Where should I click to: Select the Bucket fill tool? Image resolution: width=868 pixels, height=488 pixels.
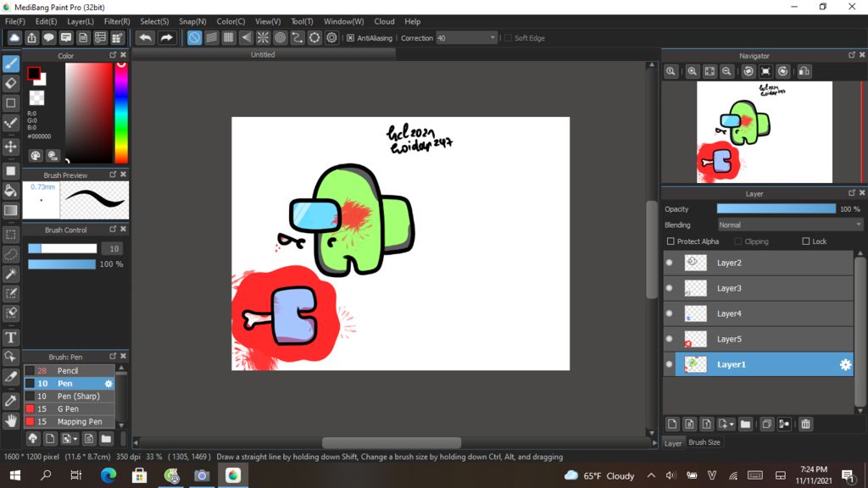10,191
